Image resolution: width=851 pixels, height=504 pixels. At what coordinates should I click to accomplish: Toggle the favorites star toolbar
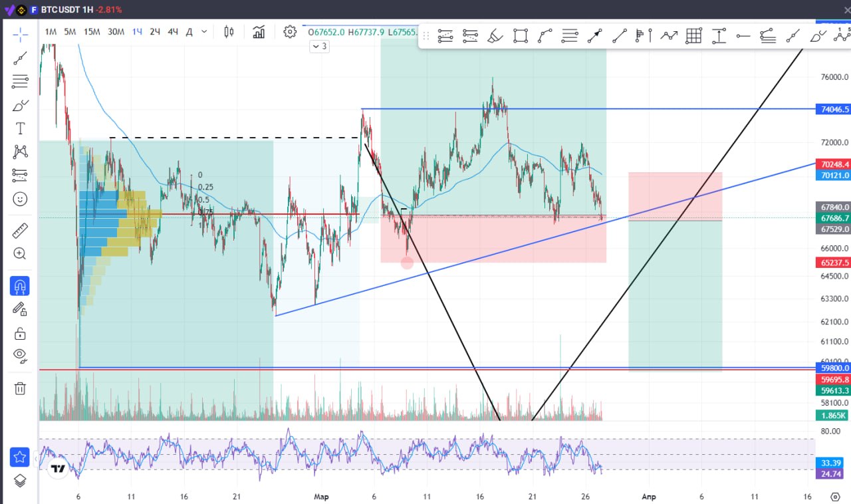click(x=20, y=457)
